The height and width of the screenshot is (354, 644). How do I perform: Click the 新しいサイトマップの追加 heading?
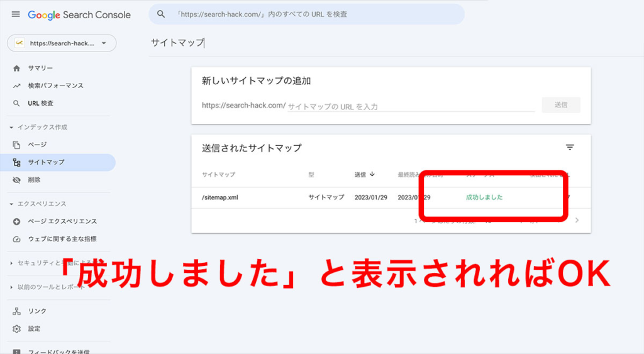click(257, 81)
